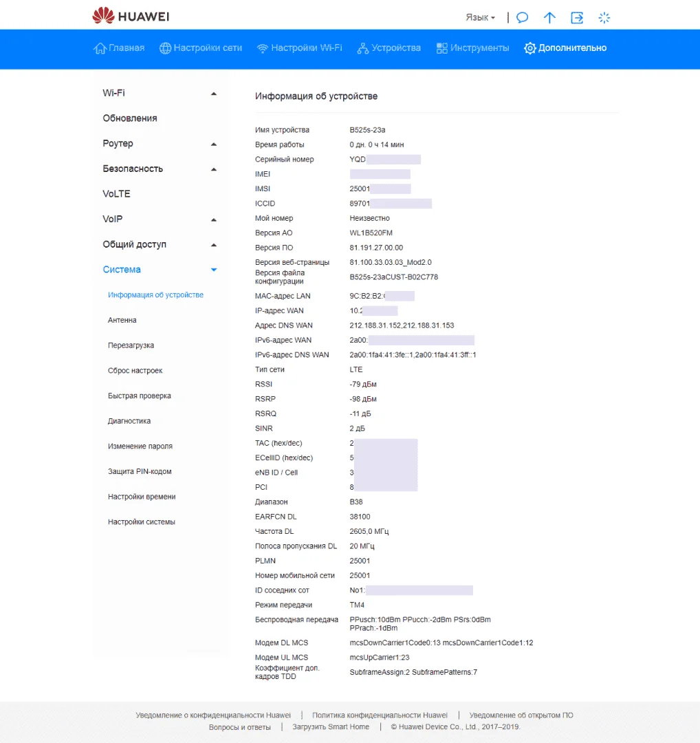Open Обновления in the sidebar
This screenshot has width=700, height=743.
(130, 118)
